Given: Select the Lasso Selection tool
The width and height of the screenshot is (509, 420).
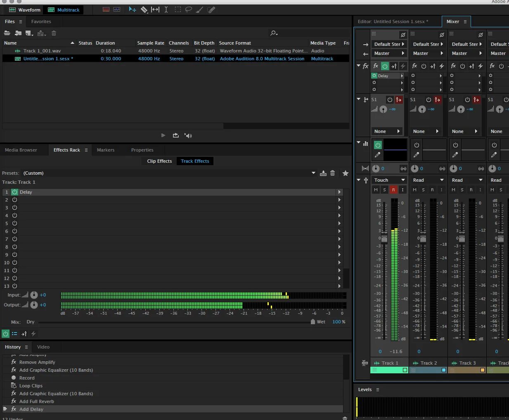Looking at the screenshot, I should pos(189,9).
